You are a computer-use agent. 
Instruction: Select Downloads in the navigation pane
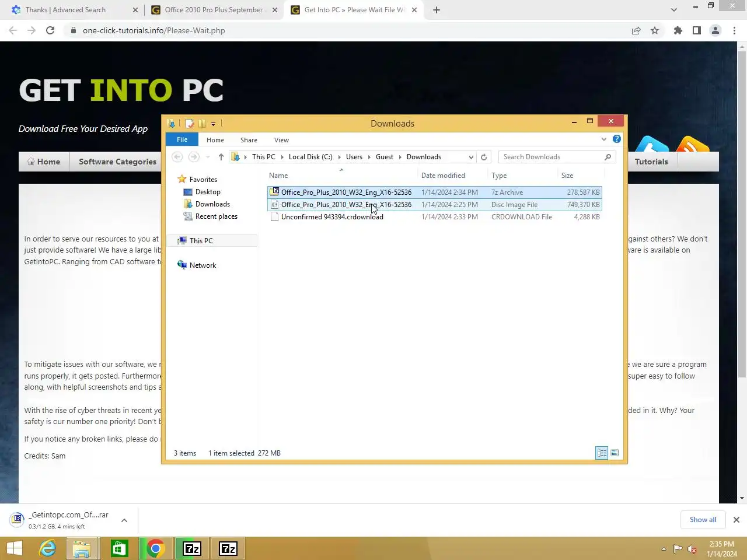click(212, 204)
